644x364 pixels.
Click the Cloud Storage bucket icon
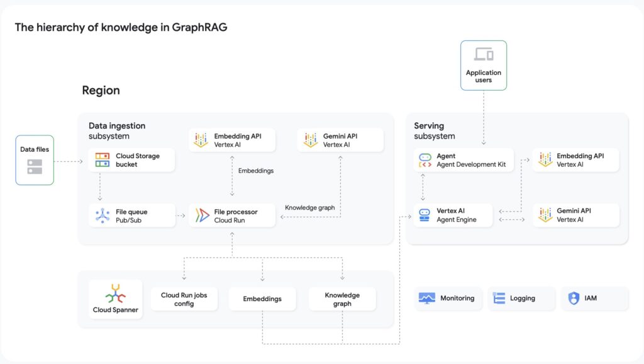pos(103,160)
